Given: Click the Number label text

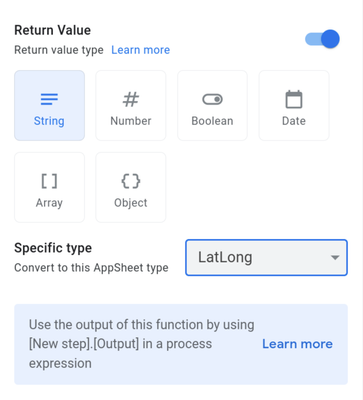Looking at the screenshot, I should pos(131,121).
